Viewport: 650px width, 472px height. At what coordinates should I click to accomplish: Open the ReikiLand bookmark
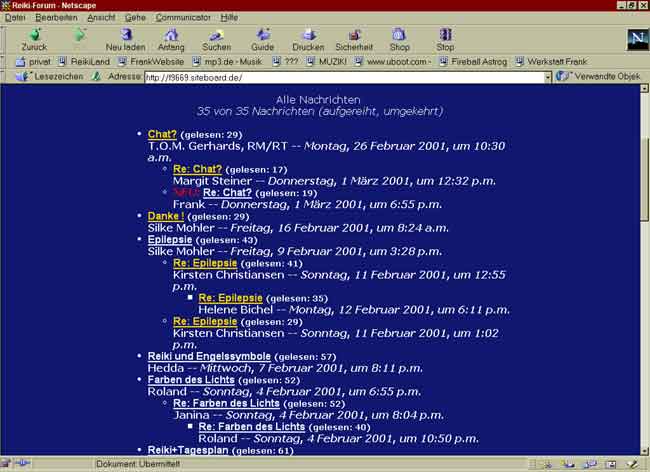84,62
